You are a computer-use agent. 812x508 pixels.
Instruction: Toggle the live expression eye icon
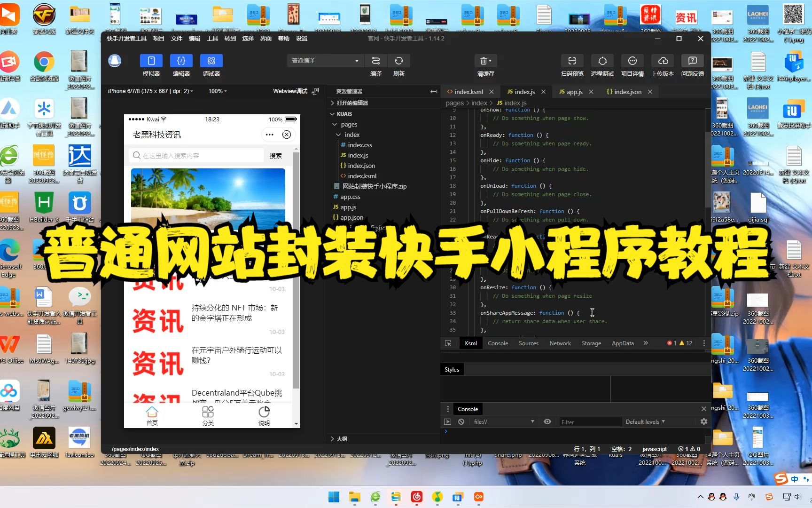click(547, 422)
